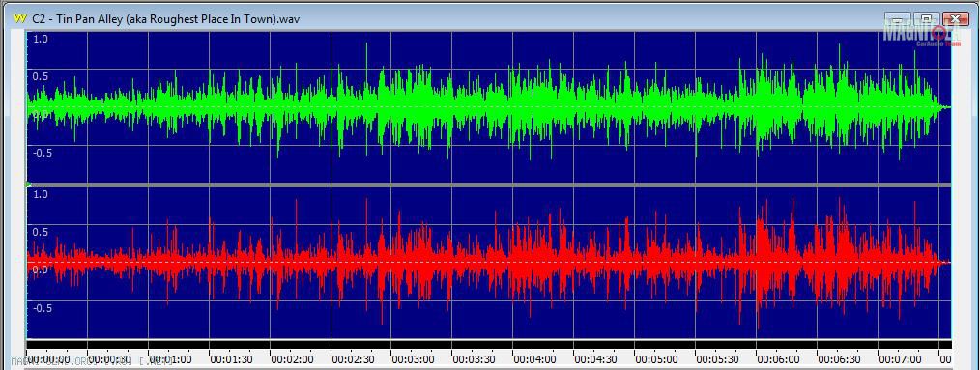The width and height of the screenshot is (980, 370).
Task: Jump to 00:07:00 on the time ruler
Action: (x=900, y=360)
